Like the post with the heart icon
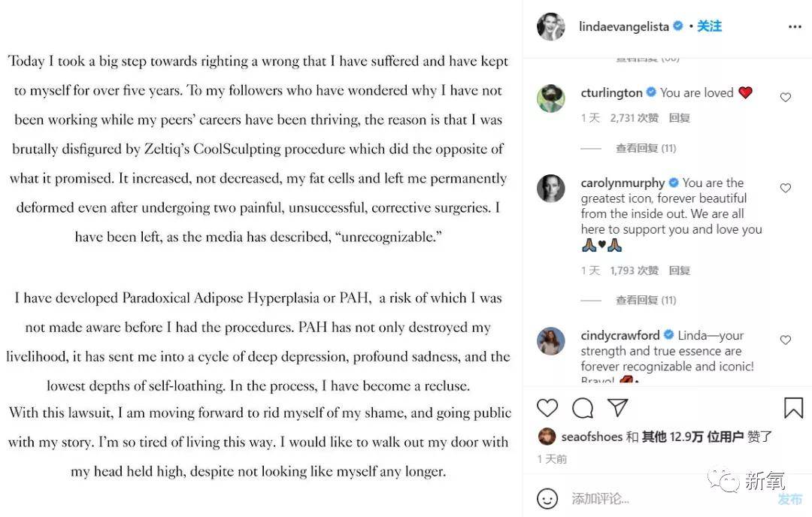The image size is (812, 517). (x=547, y=408)
